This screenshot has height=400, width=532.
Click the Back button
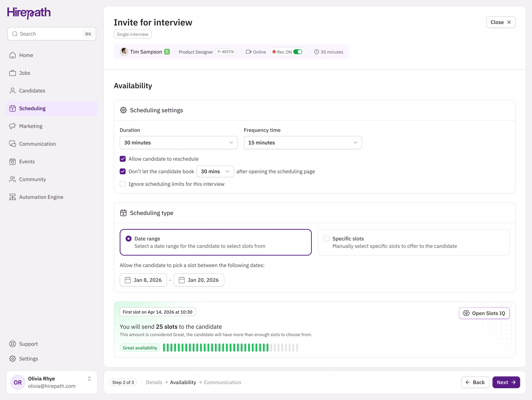click(475, 382)
